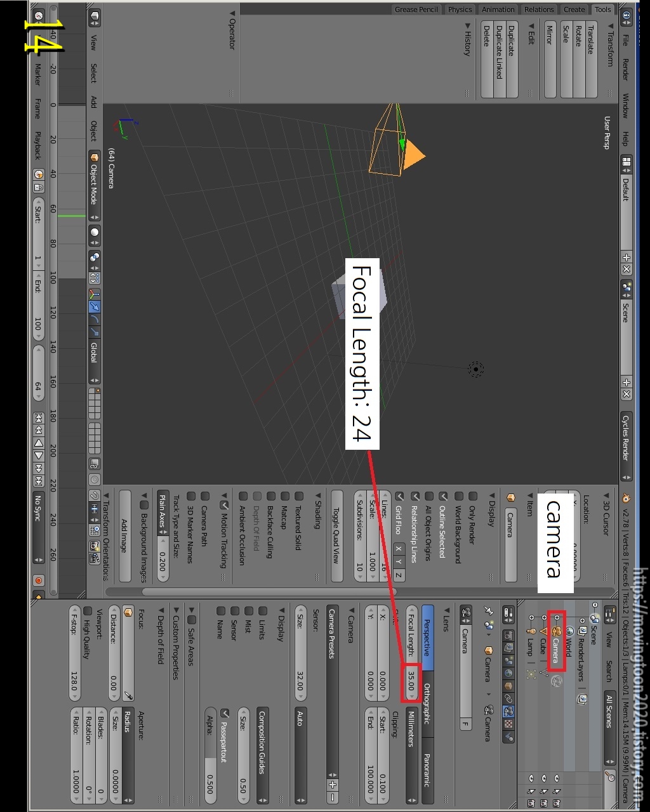Open the Object Mode dropdown

click(x=95, y=185)
